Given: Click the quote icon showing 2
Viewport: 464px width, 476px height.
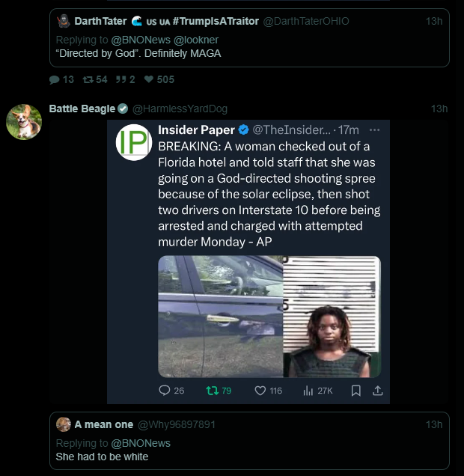Looking at the screenshot, I should tap(120, 79).
